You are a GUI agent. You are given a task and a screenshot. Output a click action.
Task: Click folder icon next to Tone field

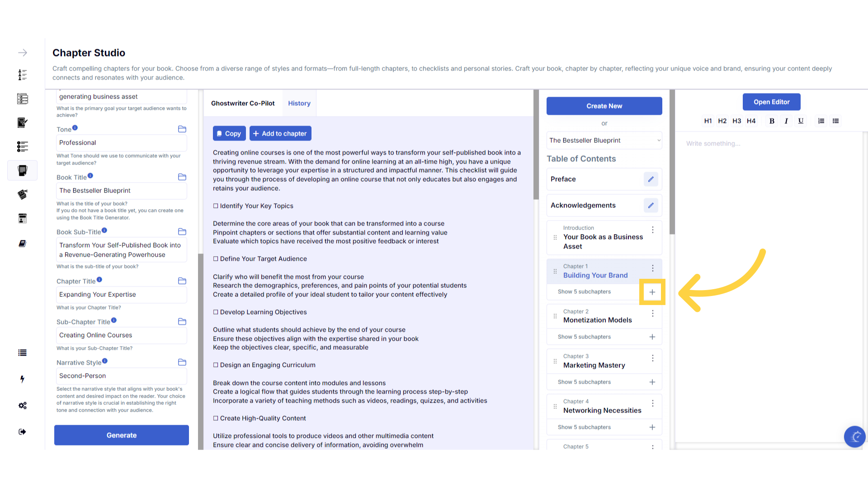(x=182, y=129)
